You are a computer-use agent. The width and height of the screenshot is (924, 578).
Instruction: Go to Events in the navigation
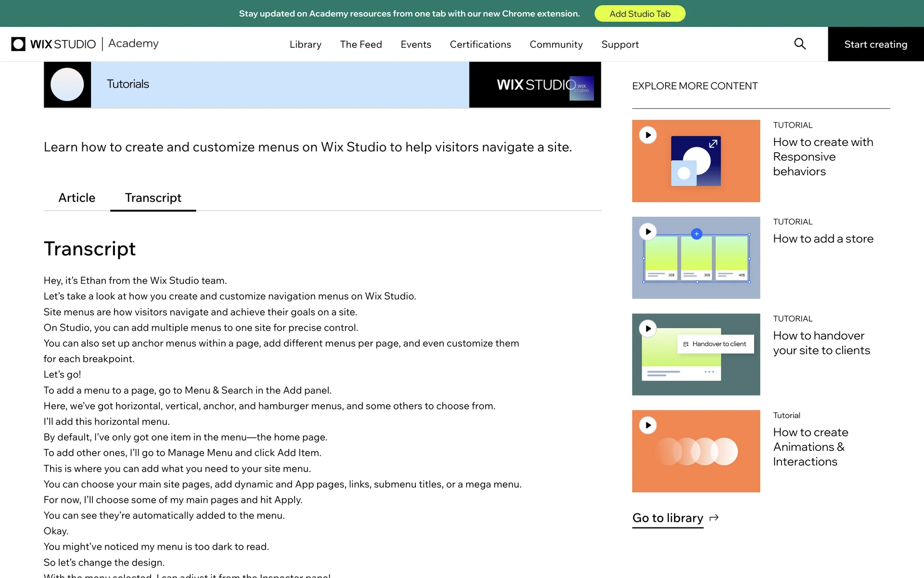tap(416, 44)
